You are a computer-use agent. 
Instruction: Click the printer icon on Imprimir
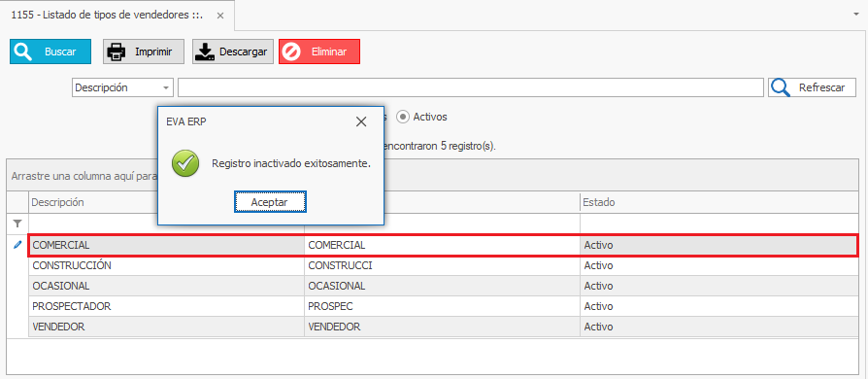point(117,52)
